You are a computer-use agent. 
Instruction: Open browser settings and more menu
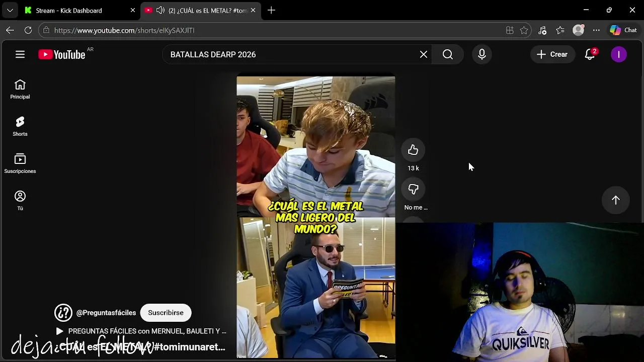click(x=596, y=30)
